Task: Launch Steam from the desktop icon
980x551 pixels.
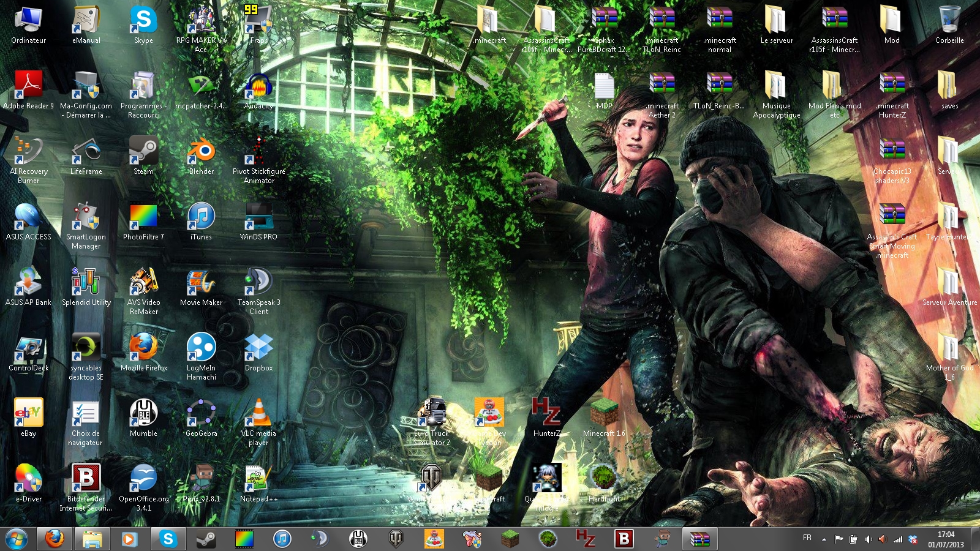Action: [143, 156]
